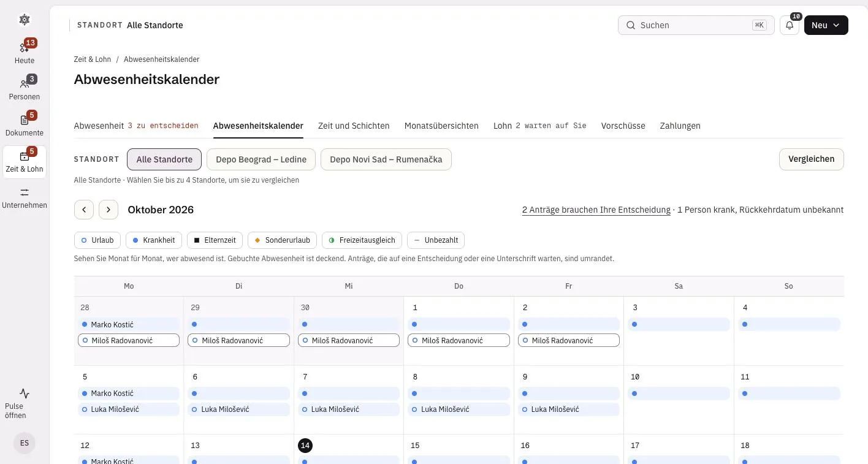Open the Alle Standorte selector in the header
This screenshot has height=464, width=868.
point(130,25)
